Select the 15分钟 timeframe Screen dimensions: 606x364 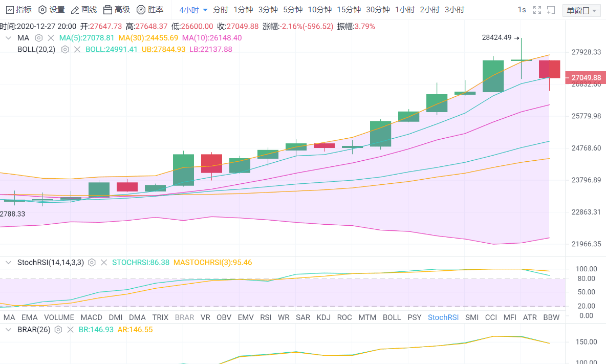(349, 10)
